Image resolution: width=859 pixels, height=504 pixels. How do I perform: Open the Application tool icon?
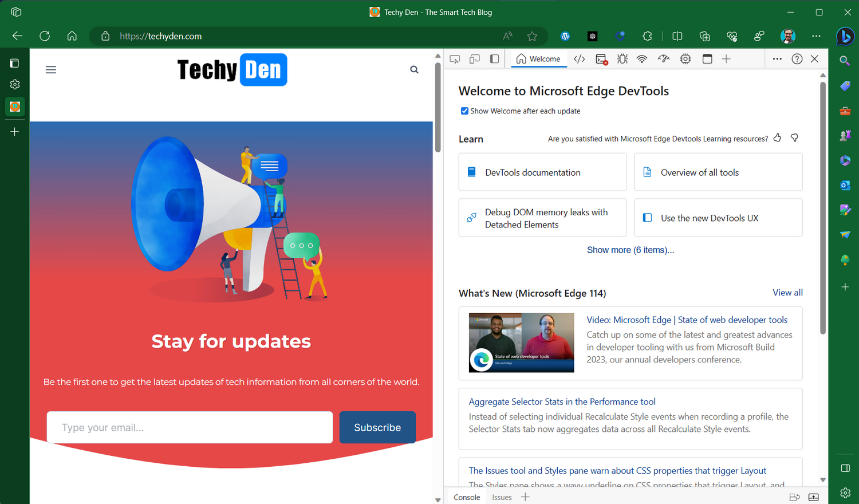[x=707, y=59]
